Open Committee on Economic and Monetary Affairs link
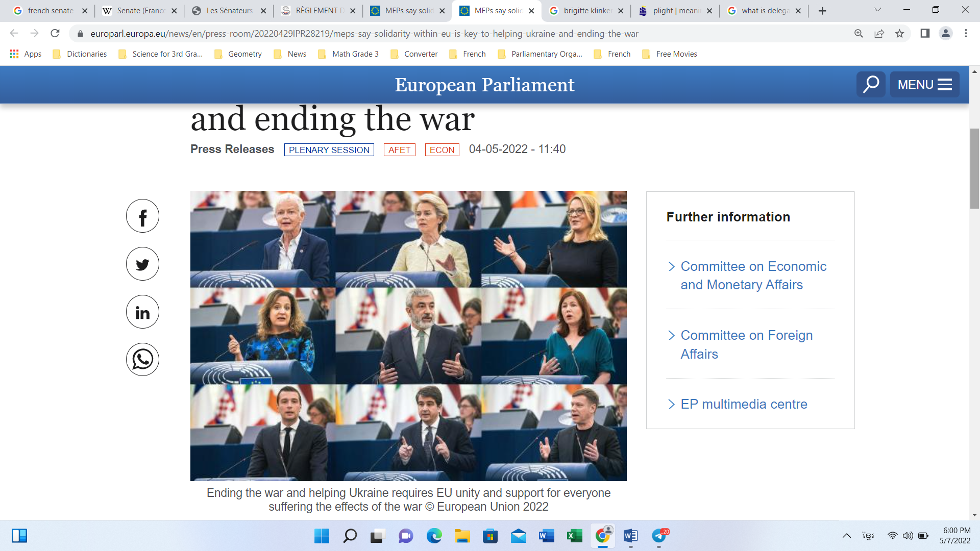The image size is (980, 551). coord(753,275)
